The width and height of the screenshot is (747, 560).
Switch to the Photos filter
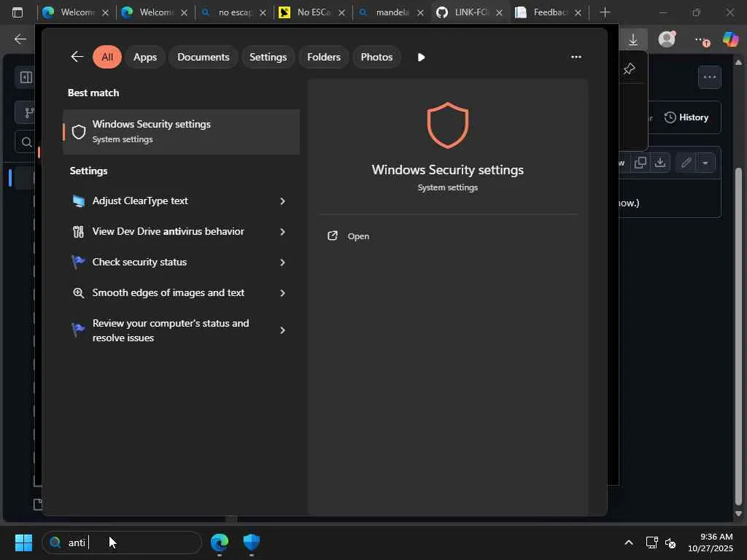pyautogui.click(x=377, y=57)
